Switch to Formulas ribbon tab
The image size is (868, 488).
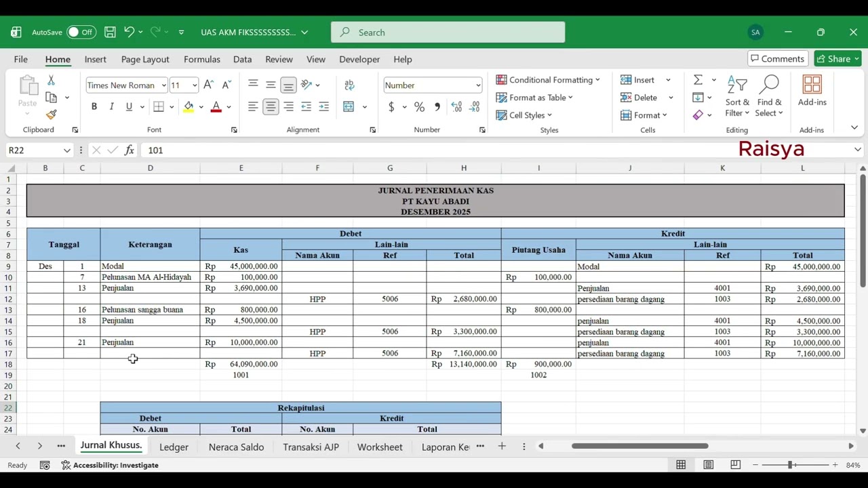pyautogui.click(x=202, y=59)
